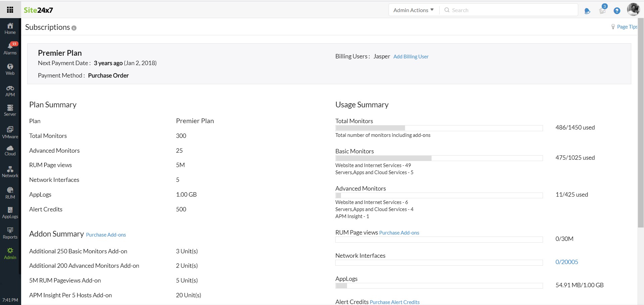
Task: Open the Alarms section in sidebar
Action: [10, 48]
